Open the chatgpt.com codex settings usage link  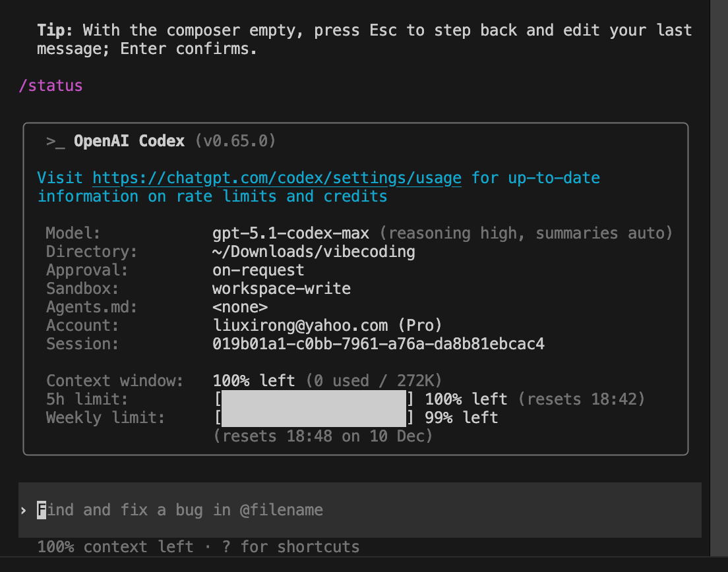point(277,178)
